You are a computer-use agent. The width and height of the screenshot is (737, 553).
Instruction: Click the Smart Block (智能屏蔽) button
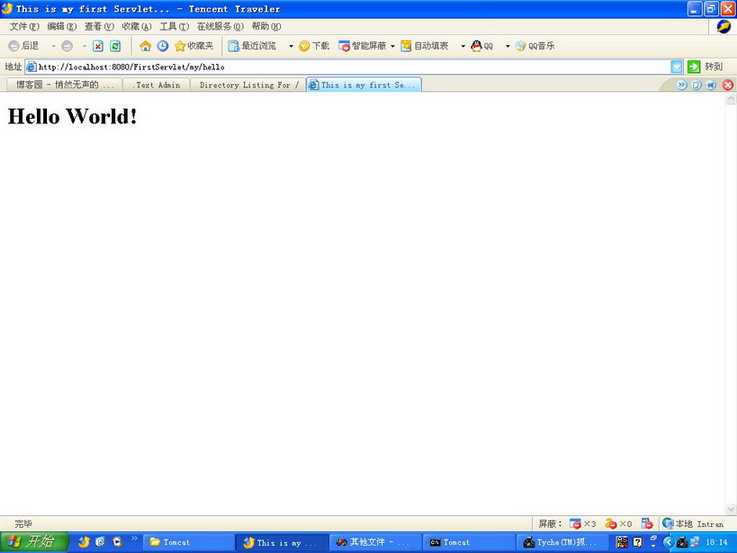(362, 46)
